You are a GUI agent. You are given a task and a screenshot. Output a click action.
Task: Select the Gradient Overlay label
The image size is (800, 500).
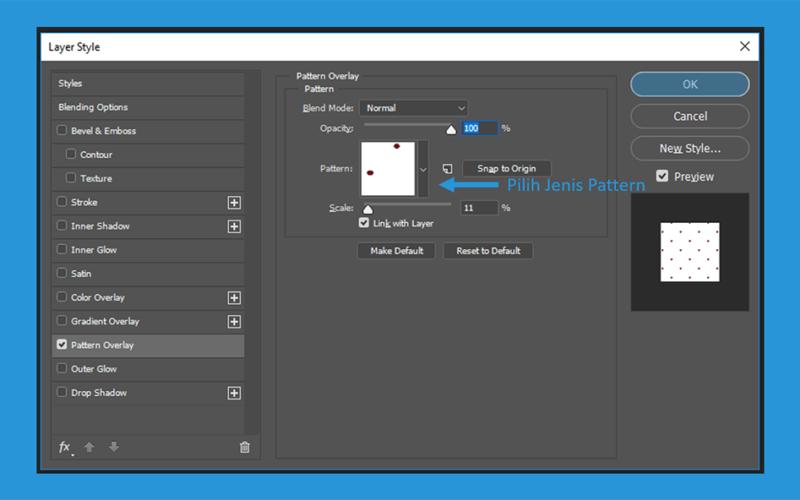(x=105, y=321)
